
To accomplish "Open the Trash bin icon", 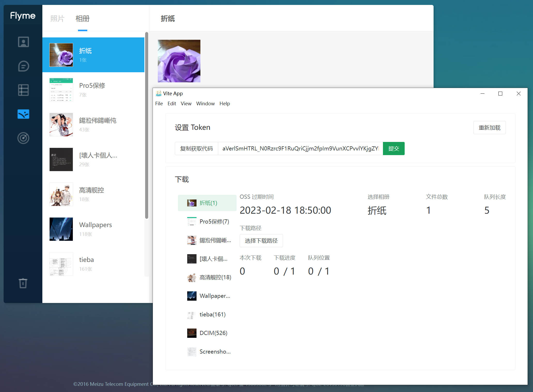I will tap(23, 283).
